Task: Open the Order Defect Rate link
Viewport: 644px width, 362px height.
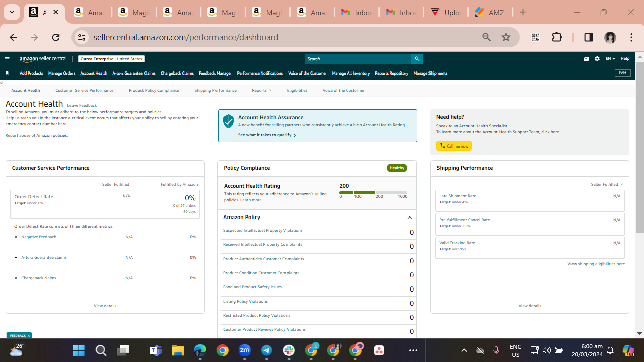Action: click(x=34, y=197)
